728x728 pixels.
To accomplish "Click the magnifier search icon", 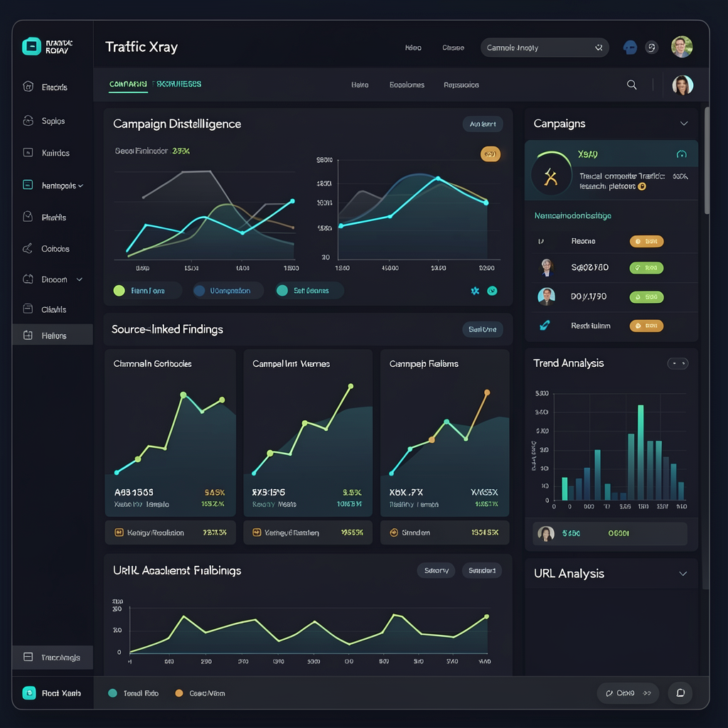I will pos(631,85).
